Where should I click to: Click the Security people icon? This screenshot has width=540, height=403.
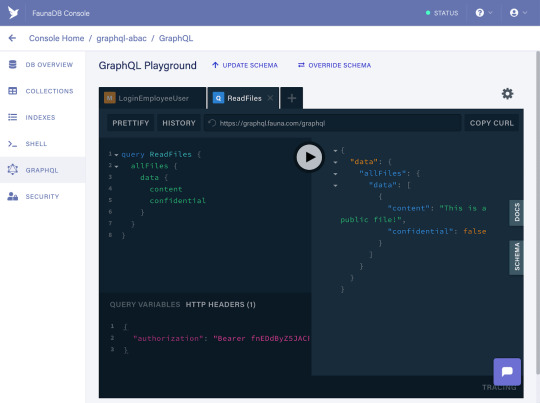12,196
